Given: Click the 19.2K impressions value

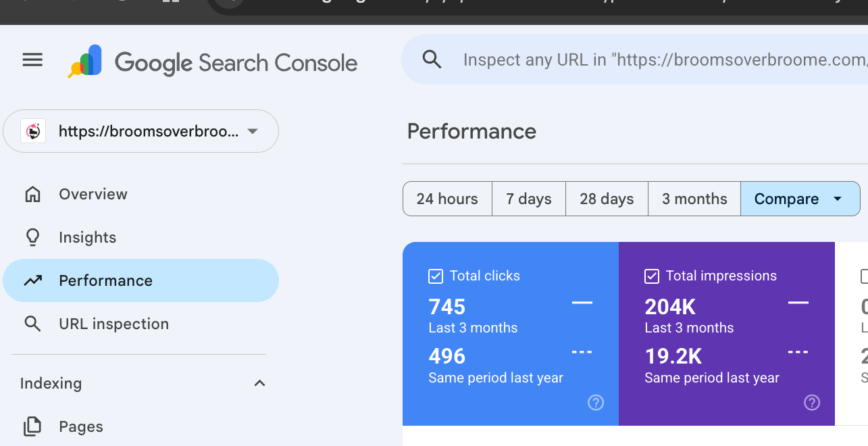Looking at the screenshot, I should [673, 356].
